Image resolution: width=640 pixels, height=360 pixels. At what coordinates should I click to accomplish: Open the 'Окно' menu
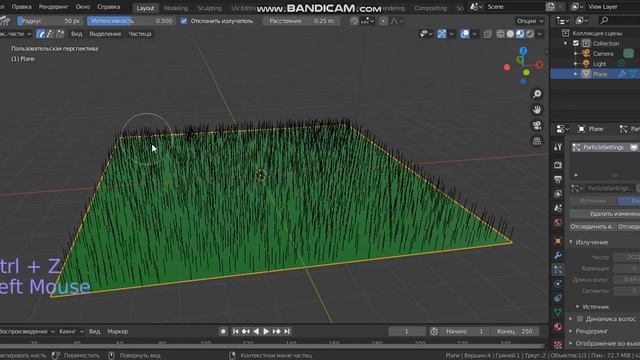82,7
